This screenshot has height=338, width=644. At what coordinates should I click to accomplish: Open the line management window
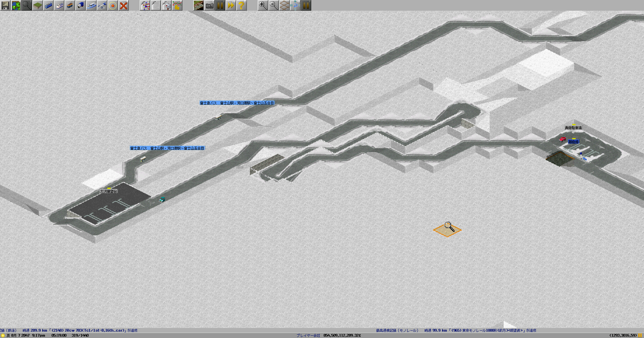pyautogui.click(x=145, y=5)
